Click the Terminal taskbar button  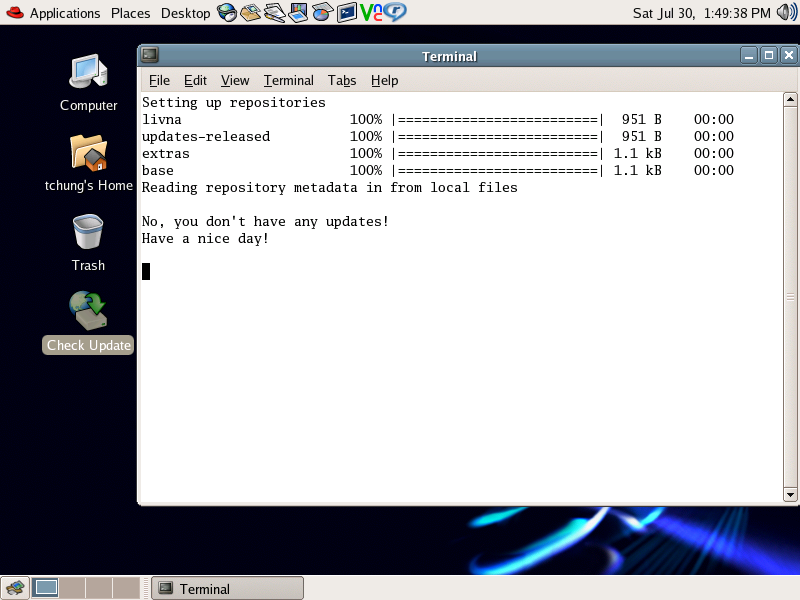(x=228, y=589)
